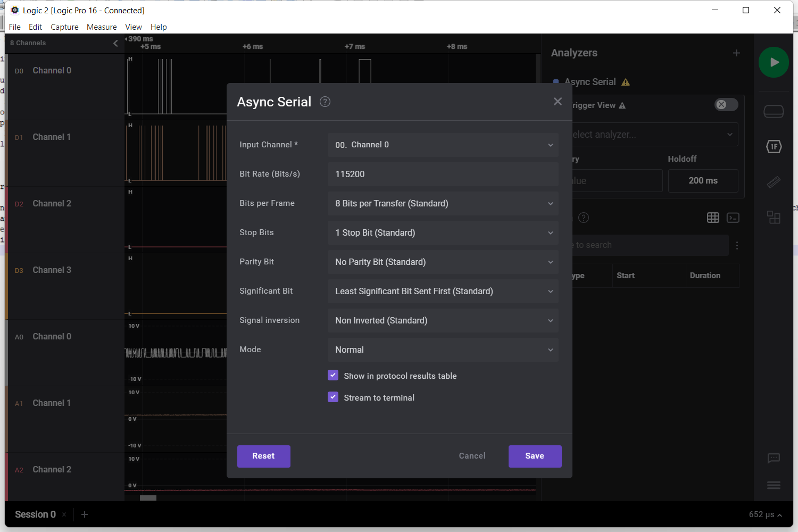Click the Bit Rate input field
This screenshot has height=532, width=798.
(443, 174)
